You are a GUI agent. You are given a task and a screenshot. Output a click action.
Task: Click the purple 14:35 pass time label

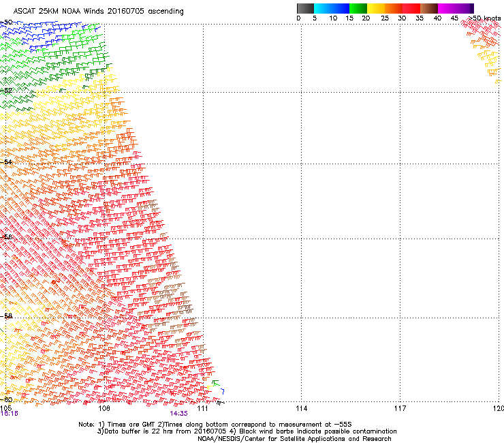[178, 414]
